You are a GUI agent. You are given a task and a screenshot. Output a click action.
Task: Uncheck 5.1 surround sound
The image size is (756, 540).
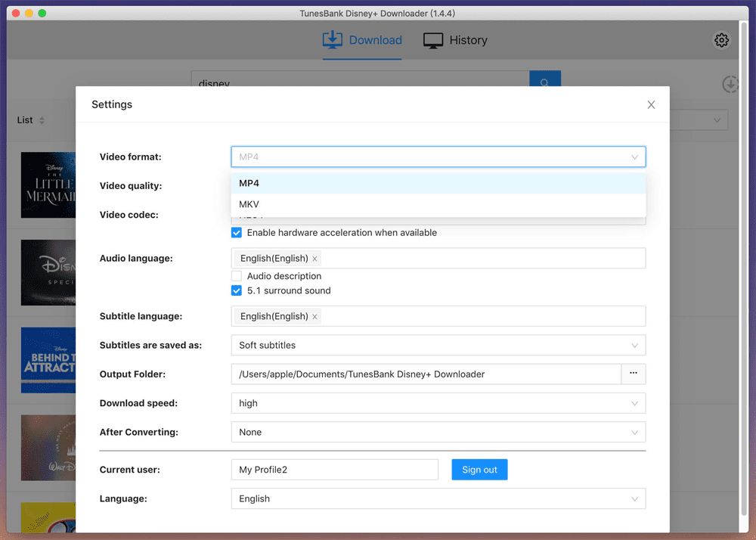[x=236, y=290]
